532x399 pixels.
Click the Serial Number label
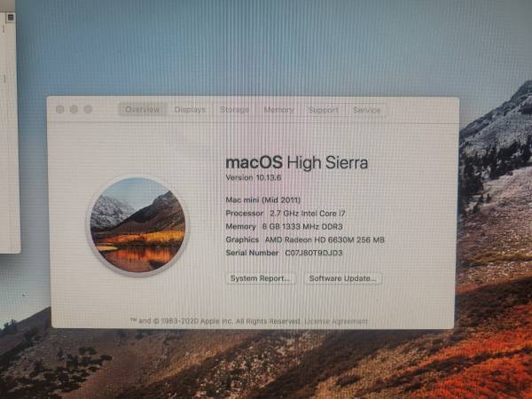pos(252,253)
